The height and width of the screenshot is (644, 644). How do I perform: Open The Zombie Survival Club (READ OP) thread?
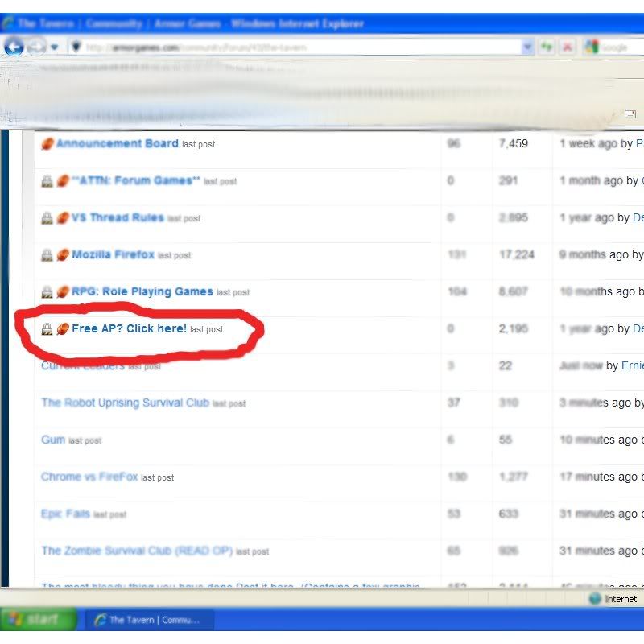pyautogui.click(x=137, y=551)
